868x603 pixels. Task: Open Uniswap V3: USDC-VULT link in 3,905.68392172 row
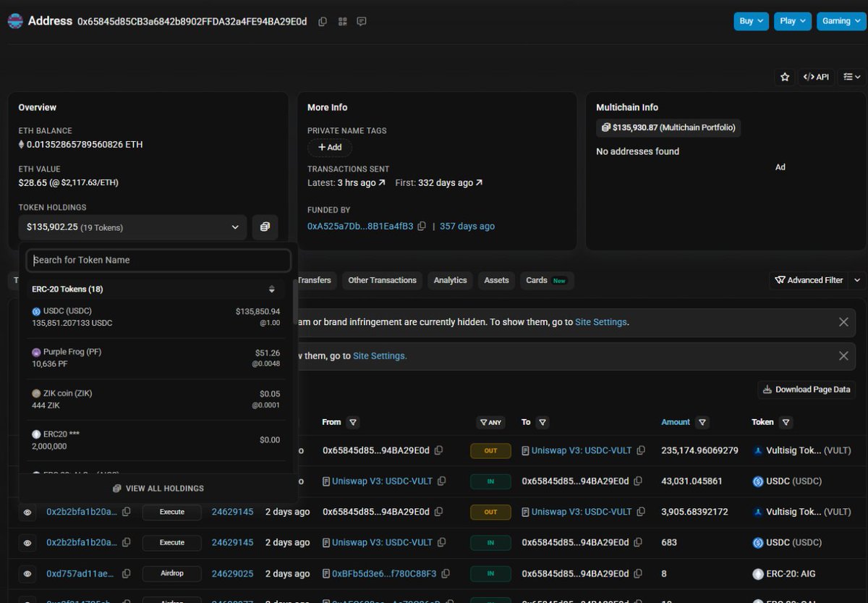582,512
